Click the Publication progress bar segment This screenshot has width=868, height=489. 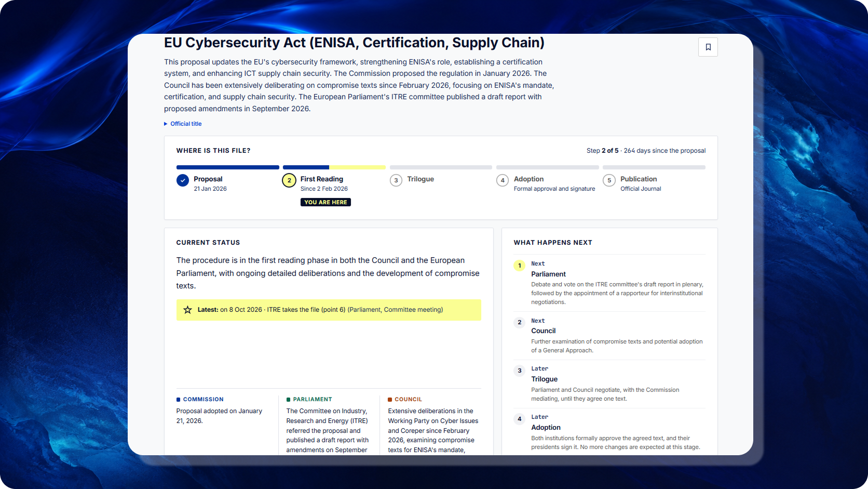[654, 167]
